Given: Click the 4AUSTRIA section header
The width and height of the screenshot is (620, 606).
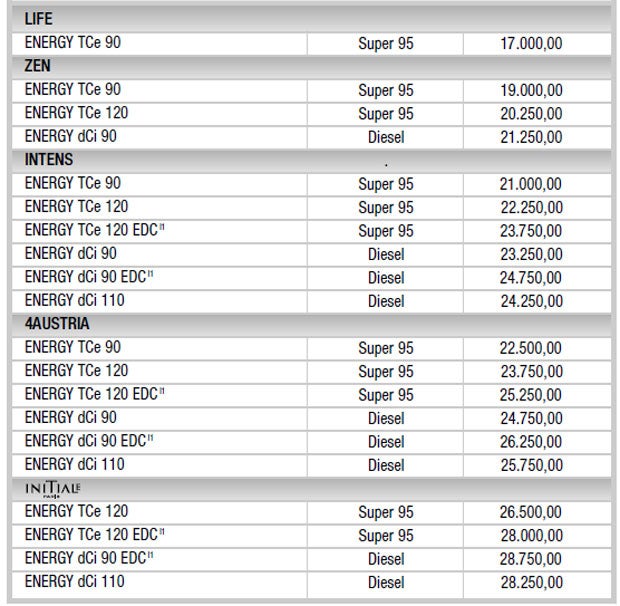Looking at the screenshot, I should click(57, 324).
